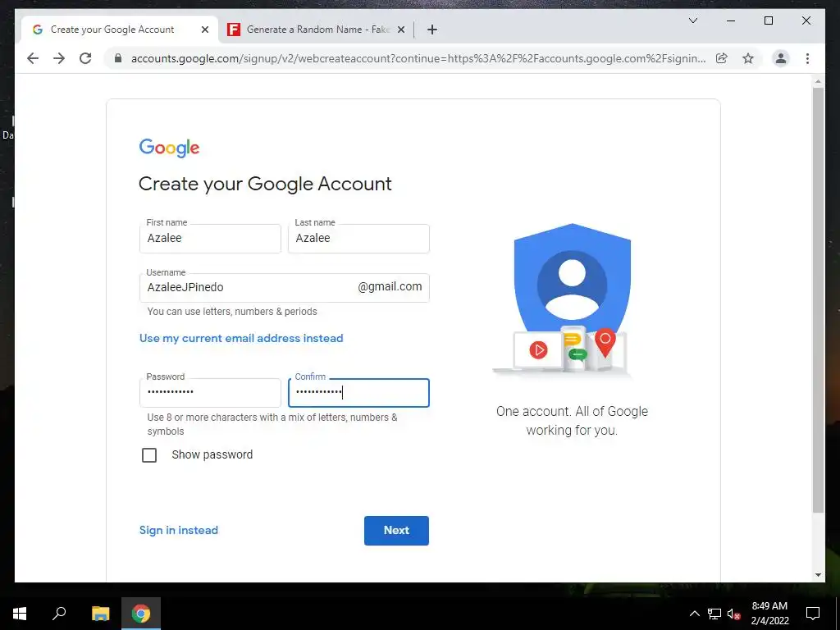This screenshot has height=630, width=840.
Task: Expand the tab search chevron
Action: point(692,21)
